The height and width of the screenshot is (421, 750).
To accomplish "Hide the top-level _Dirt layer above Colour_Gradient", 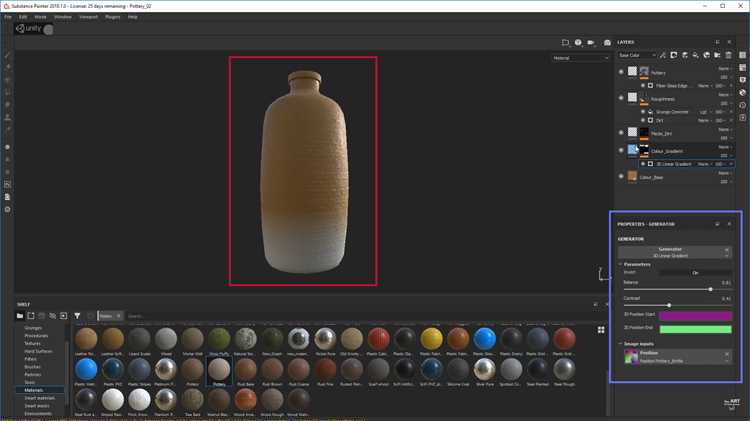I will [621, 133].
